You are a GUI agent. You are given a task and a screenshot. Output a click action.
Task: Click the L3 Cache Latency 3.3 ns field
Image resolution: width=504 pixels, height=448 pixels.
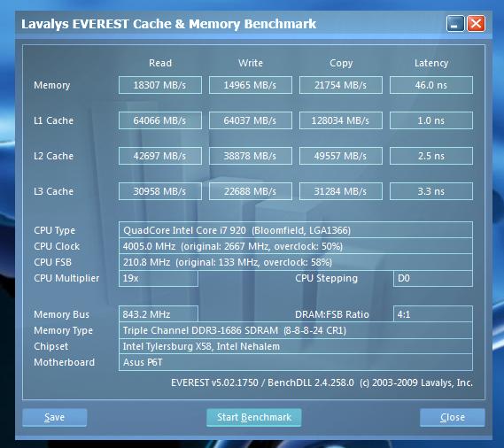(x=431, y=191)
